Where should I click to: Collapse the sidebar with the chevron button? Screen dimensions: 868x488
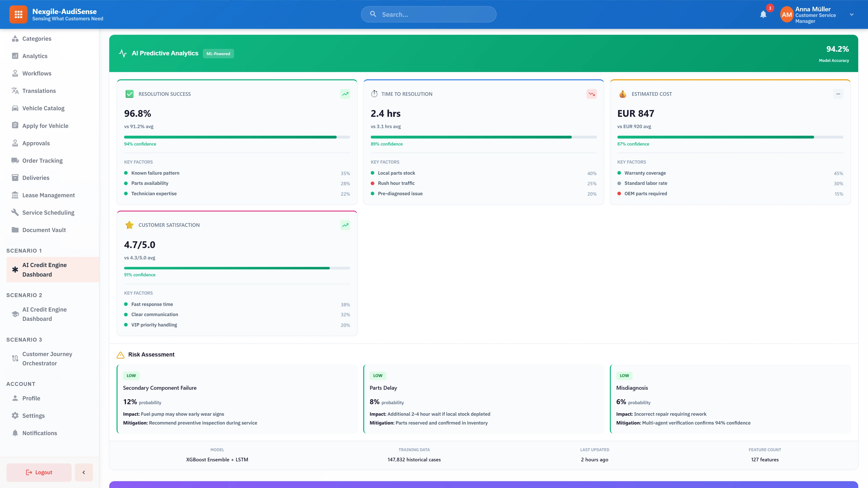pos(84,472)
